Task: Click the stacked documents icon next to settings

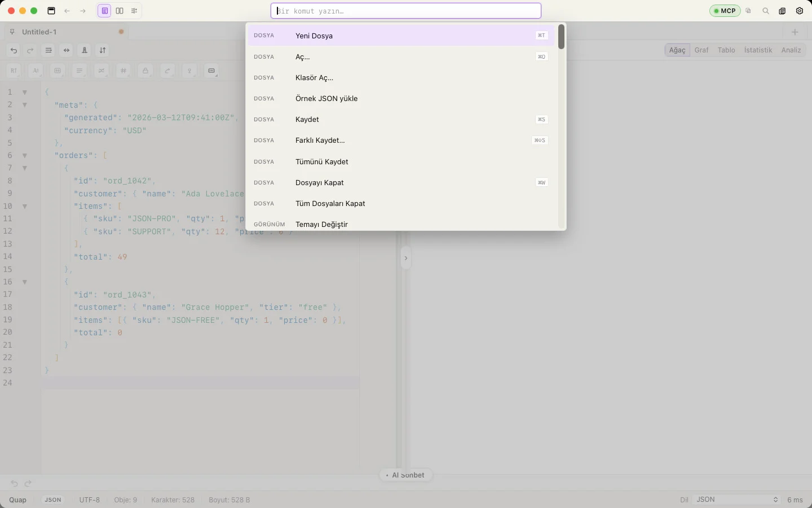Action: click(x=782, y=11)
